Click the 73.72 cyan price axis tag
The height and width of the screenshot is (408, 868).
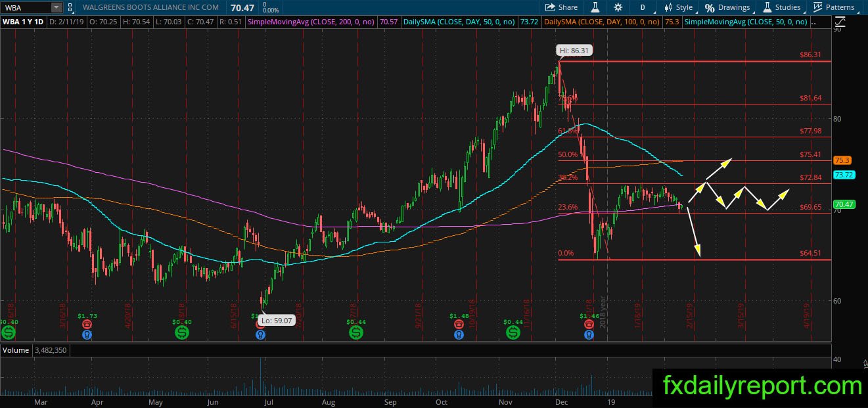[x=844, y=175]
